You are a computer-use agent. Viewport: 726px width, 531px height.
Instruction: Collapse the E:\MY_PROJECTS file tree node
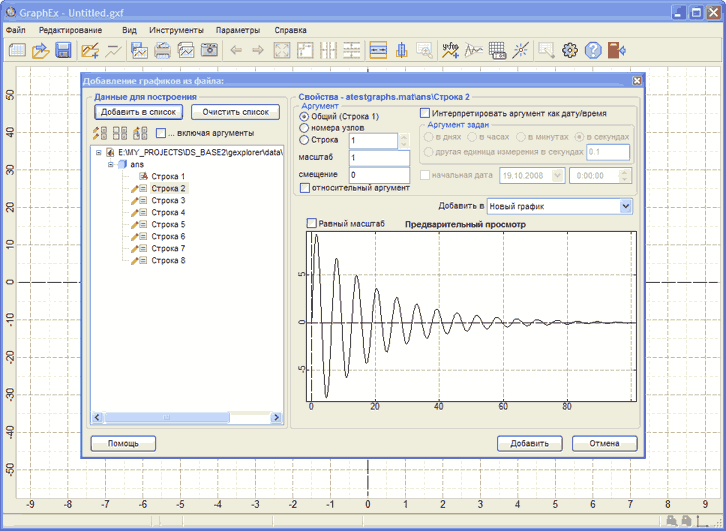99,152
